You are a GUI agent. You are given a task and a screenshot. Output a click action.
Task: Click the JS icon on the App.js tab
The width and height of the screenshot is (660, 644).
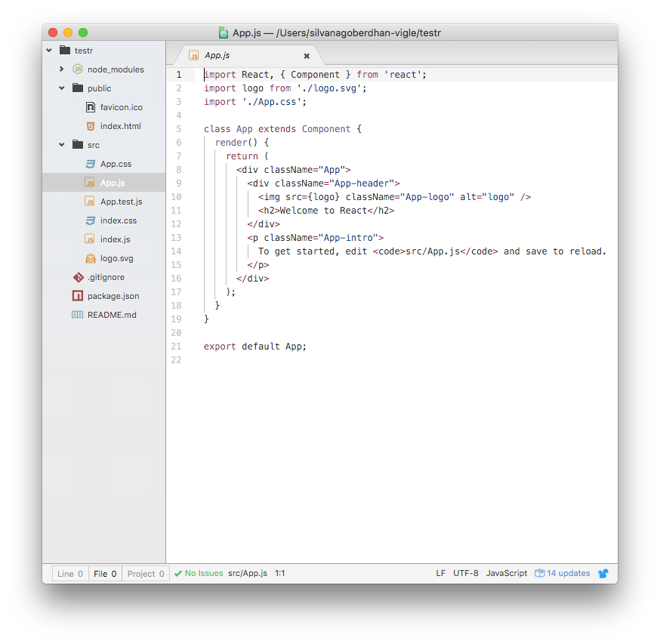click(x=195, y=55)
